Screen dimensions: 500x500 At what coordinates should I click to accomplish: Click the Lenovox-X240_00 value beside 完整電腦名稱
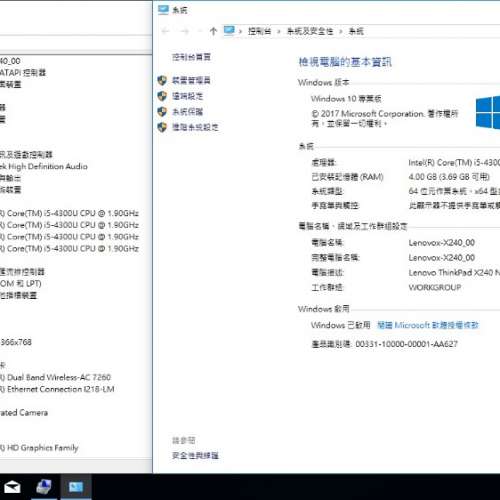[442, 258]
